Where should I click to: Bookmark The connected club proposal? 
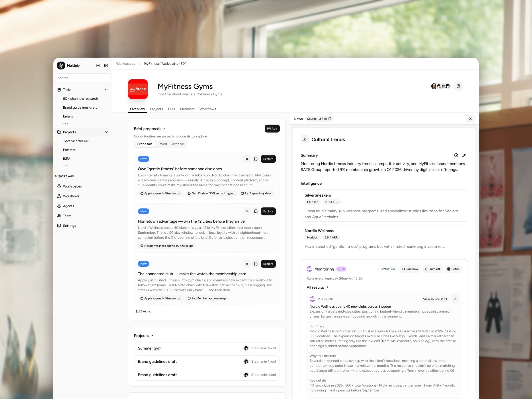click(256, 264)
